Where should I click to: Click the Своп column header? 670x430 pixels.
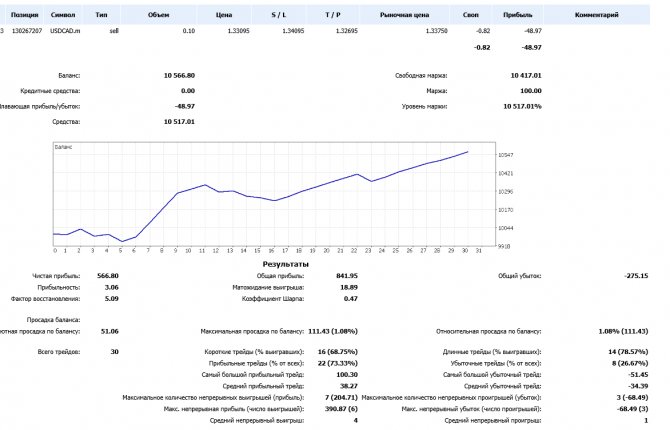(470, 15)
